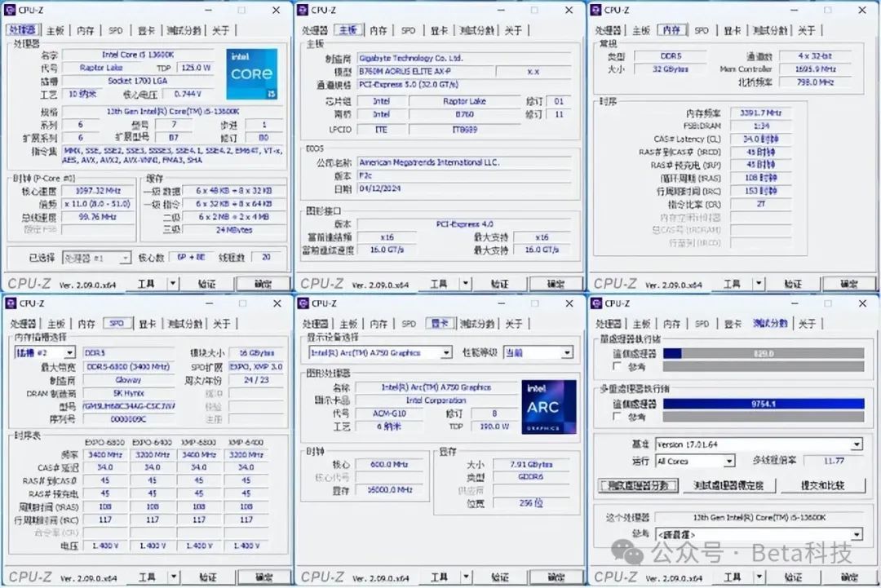The height and width of the screenshot is (588, 881).
Task: Expand 工具 arrow in Memory (内存) window
Action: [759, 284]
